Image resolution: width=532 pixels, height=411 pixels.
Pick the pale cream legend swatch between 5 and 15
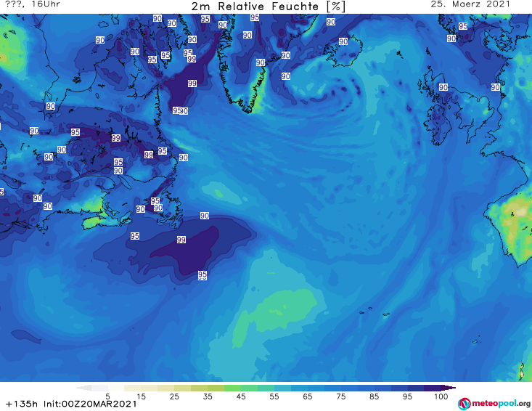click(x=133, y=388)
